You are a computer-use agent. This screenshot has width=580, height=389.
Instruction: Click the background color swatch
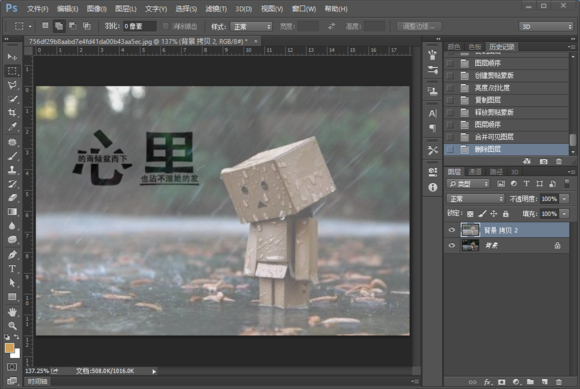pos(16,354)
